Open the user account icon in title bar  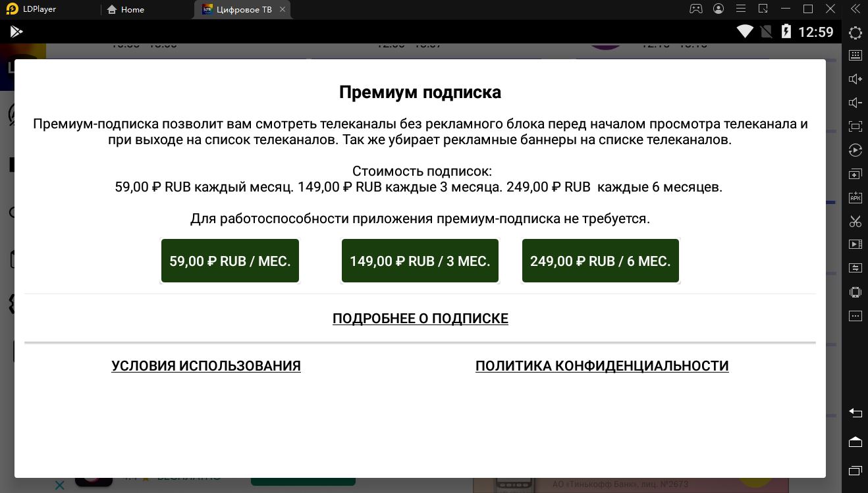click(719, 9)
